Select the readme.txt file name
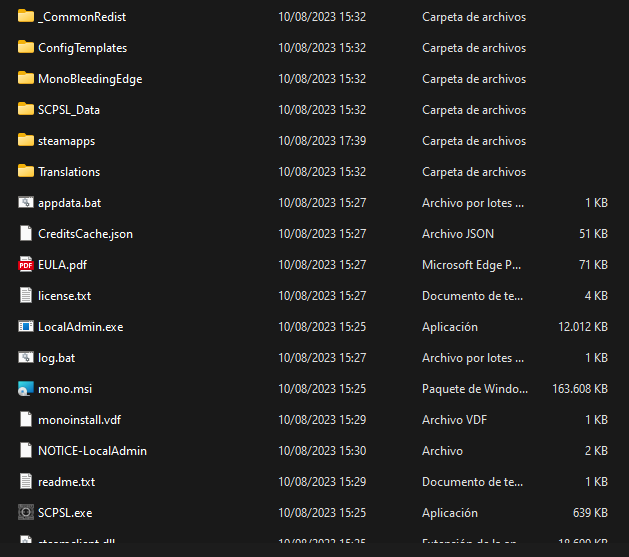Viewport: 629px width, 557px height. coord(66,482)
